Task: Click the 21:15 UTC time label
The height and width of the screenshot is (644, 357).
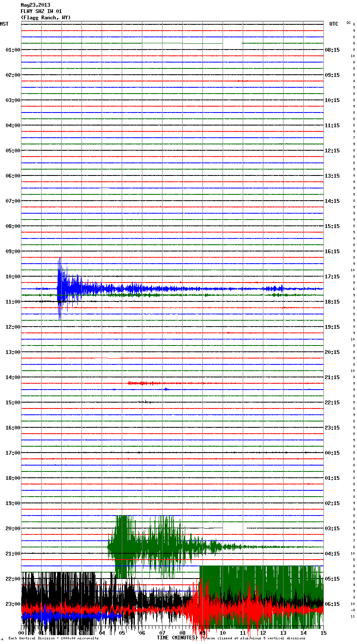Action: point(332,377)
